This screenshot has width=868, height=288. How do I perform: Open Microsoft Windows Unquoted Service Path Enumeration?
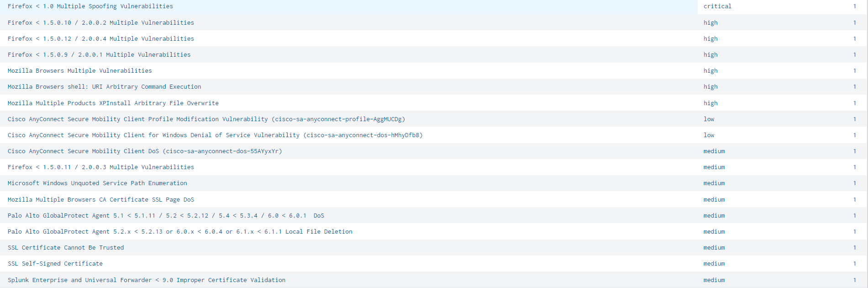click(x=97, y=183)
